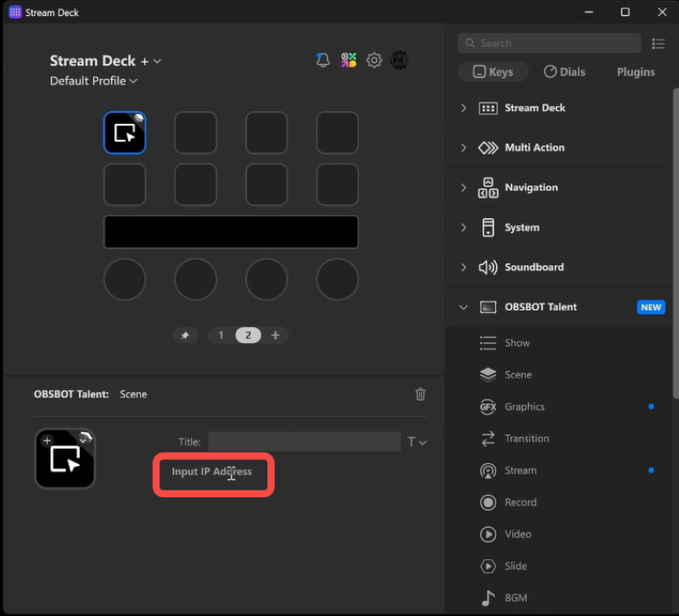This screenshot has height=616, width=679.
Task: Select the Scene key in the grid
Action: click(x=125, y=132)
